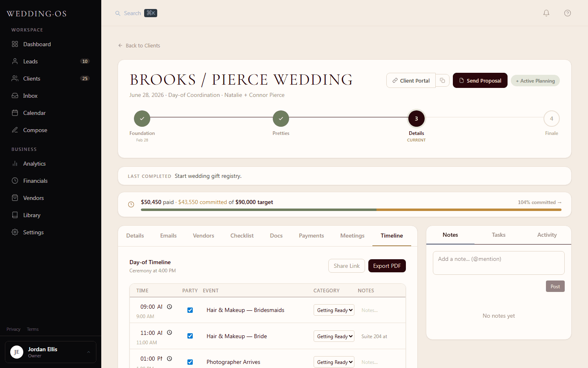The image size is (588, 368).
Task: Click the search magnifier icon
Action: pos(118,13)
